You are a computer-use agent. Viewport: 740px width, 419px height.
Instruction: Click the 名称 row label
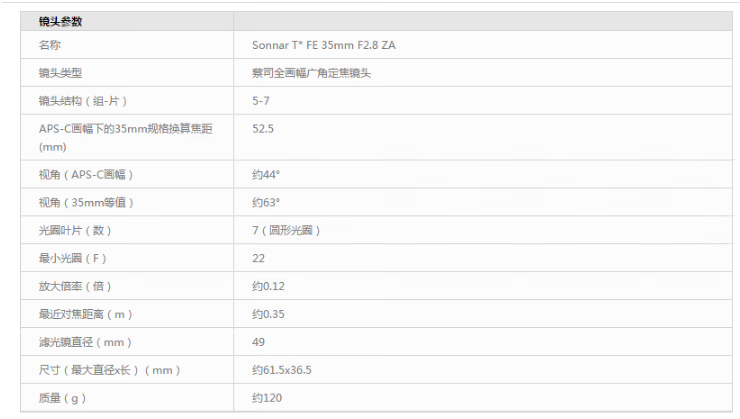point(49,45)
